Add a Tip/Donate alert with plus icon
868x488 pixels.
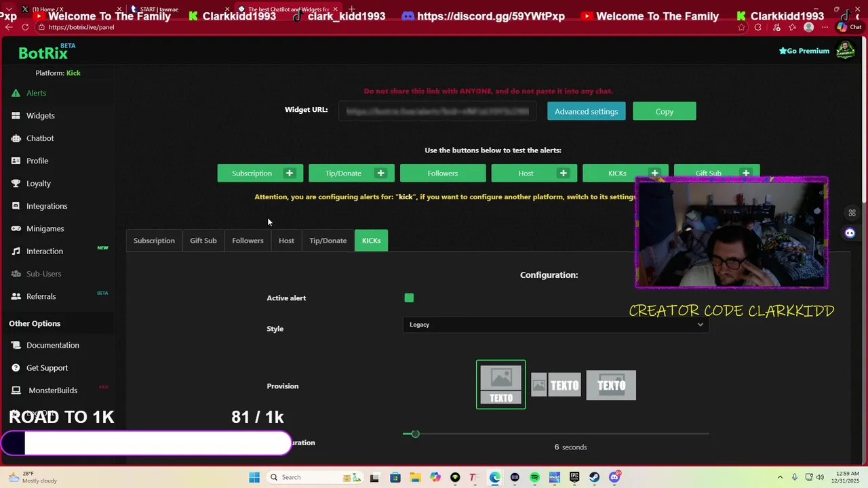[380, 174]
